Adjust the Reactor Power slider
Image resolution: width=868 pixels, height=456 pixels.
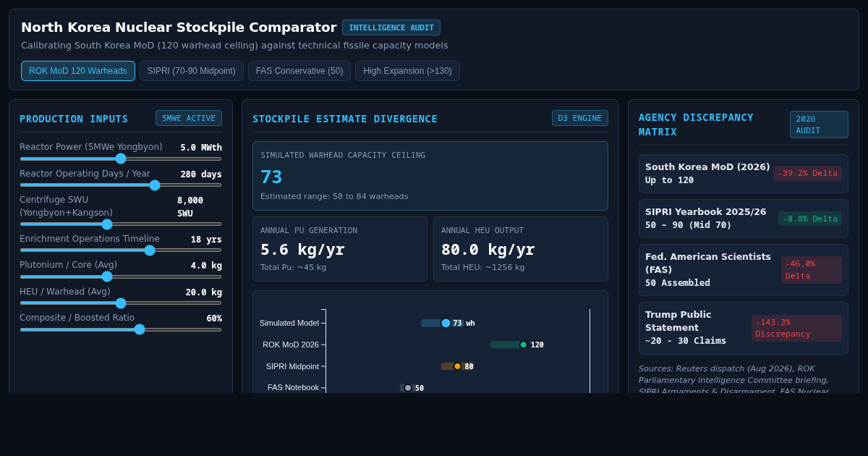pos(121,159)
